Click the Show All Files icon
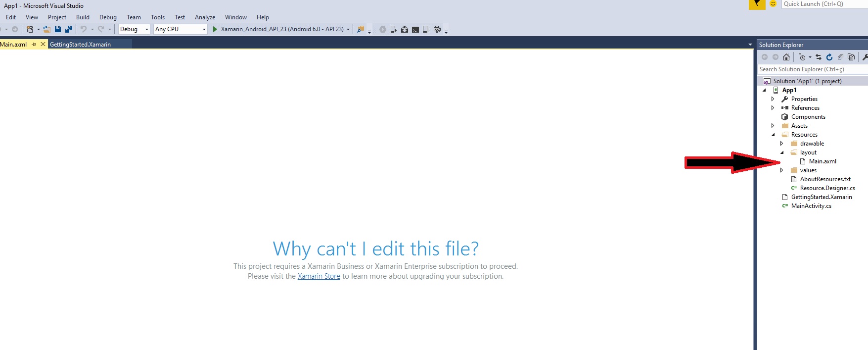 851,57
